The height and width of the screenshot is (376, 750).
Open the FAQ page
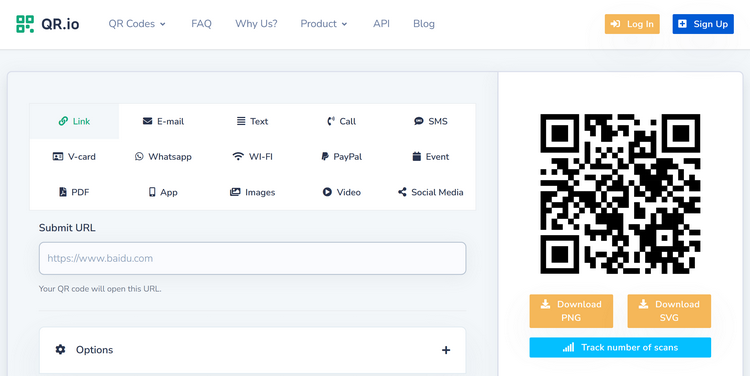tap(201, 24)
